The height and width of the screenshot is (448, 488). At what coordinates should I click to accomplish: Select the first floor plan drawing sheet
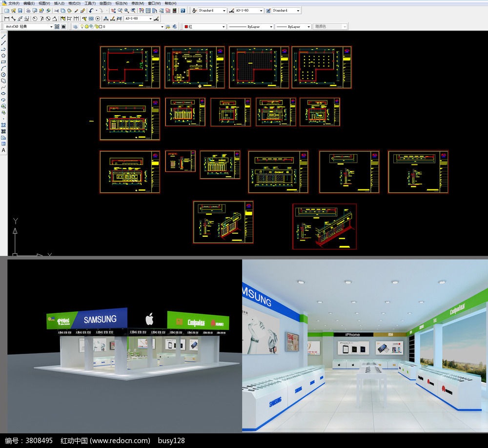pyautogui.click(x=130, y=67)
